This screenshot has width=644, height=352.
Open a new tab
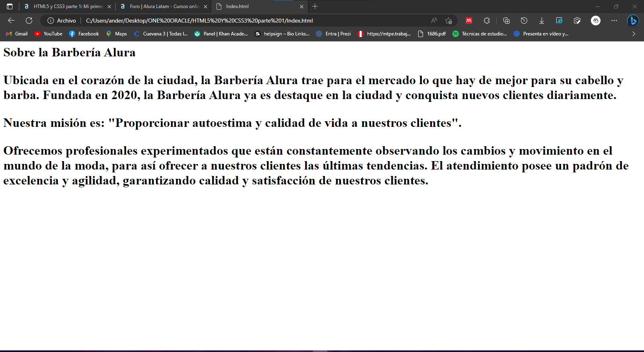(x=315, y=6)
